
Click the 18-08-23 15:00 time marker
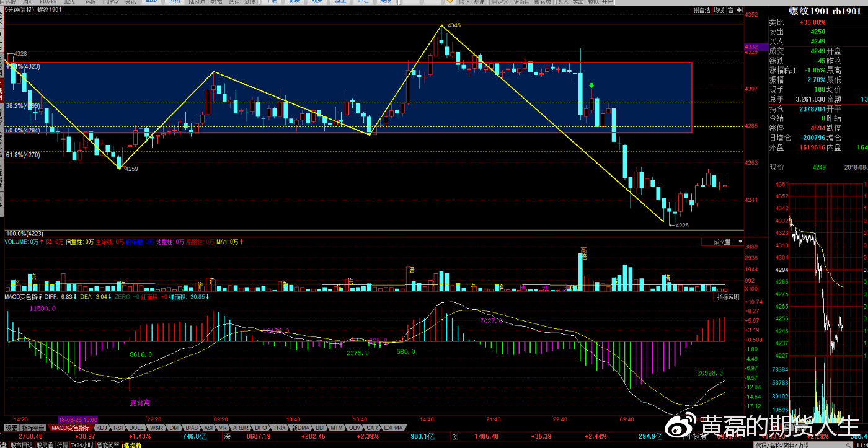coord(76,419)
